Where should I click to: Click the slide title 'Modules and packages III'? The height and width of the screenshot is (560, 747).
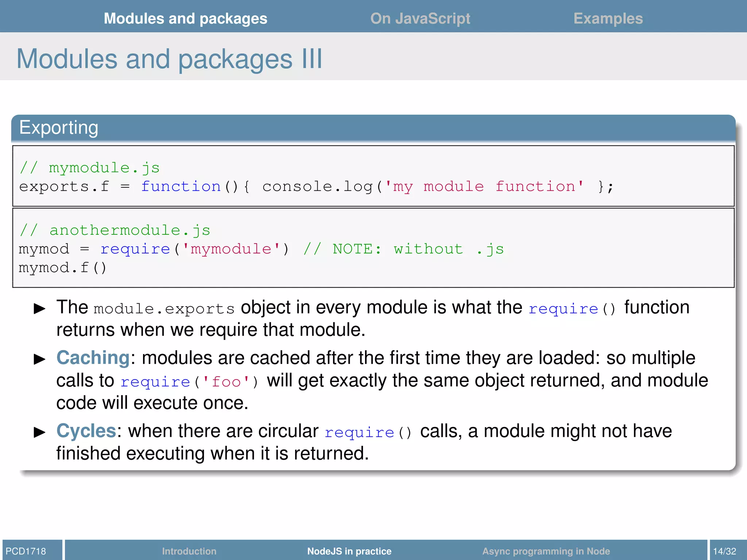(x=170, y=59)
